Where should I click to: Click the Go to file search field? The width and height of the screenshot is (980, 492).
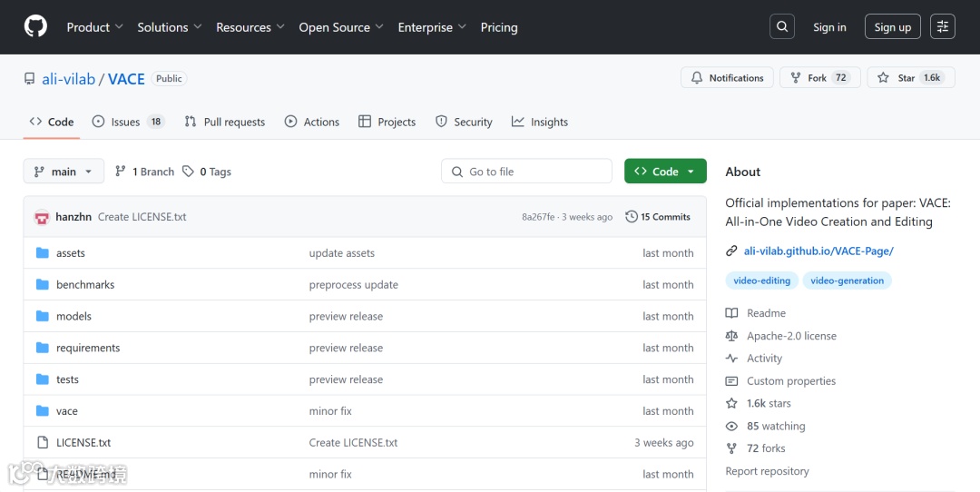526,172
